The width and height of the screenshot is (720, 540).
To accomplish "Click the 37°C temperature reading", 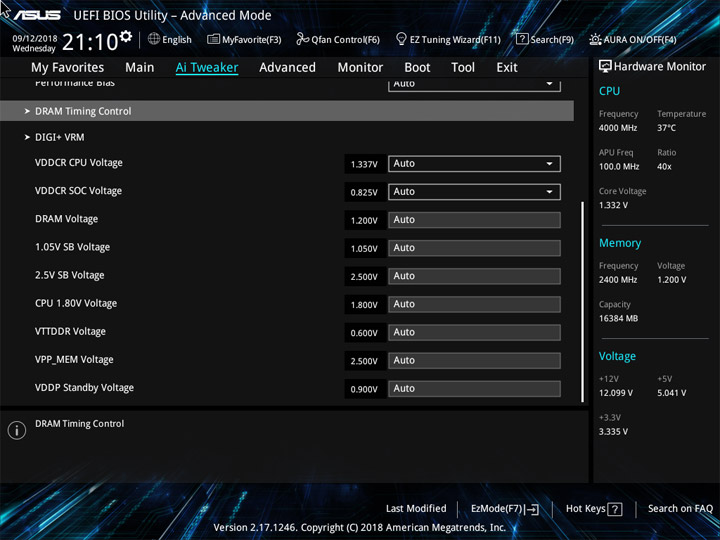I will point(666,128).
